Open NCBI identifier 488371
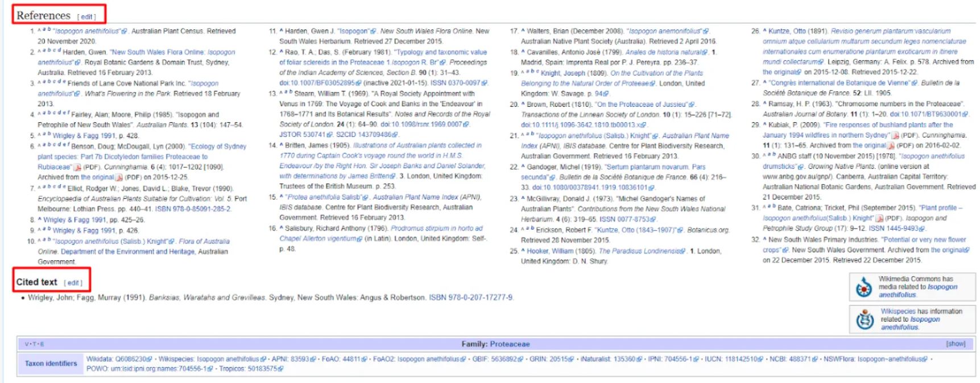Viewport: 980px width, 383px height. point(804,359)
